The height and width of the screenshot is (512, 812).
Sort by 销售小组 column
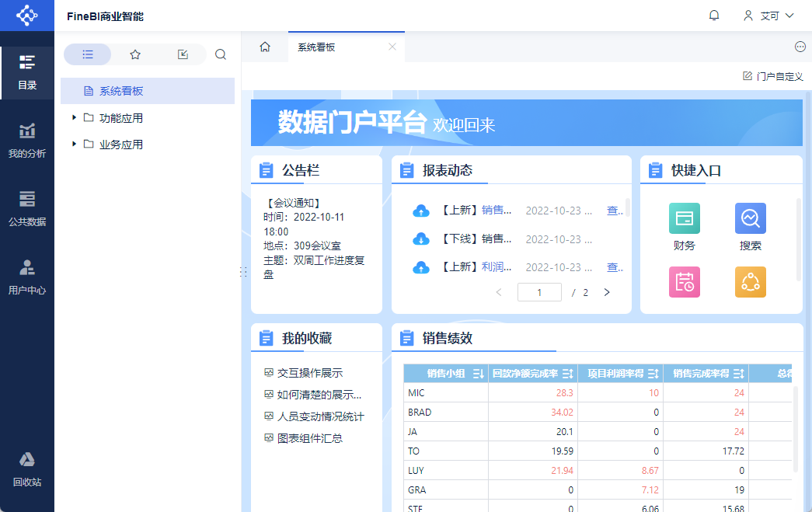[x=478, y=374]
